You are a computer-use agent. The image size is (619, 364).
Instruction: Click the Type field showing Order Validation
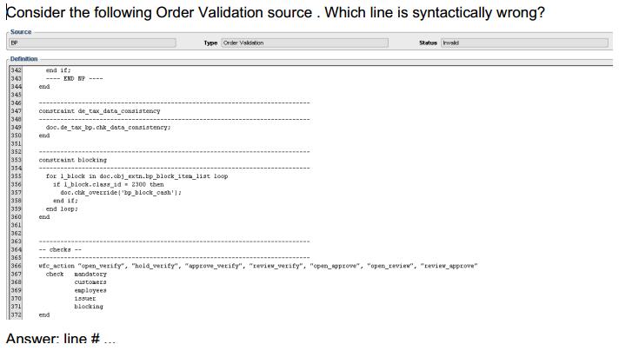coord(304,43)
